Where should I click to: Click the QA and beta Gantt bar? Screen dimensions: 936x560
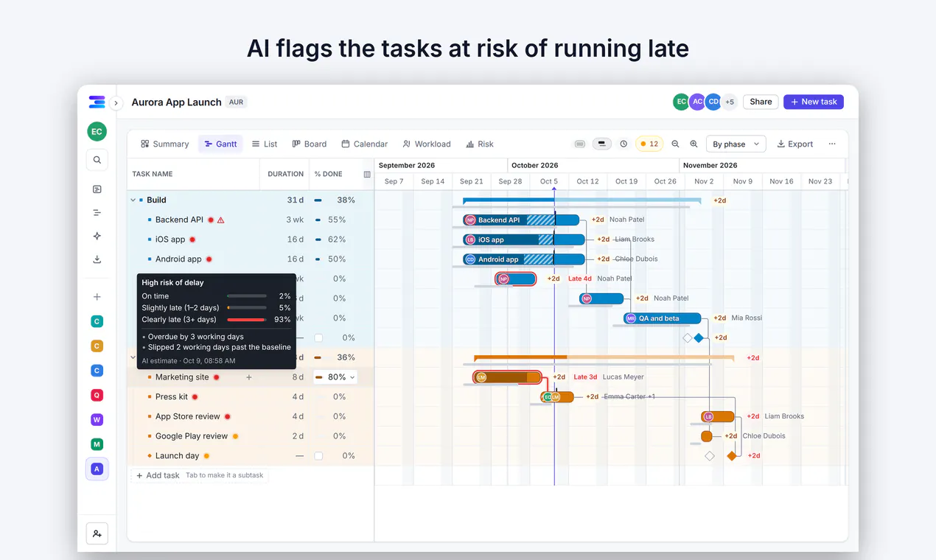[x=663, y=318]
